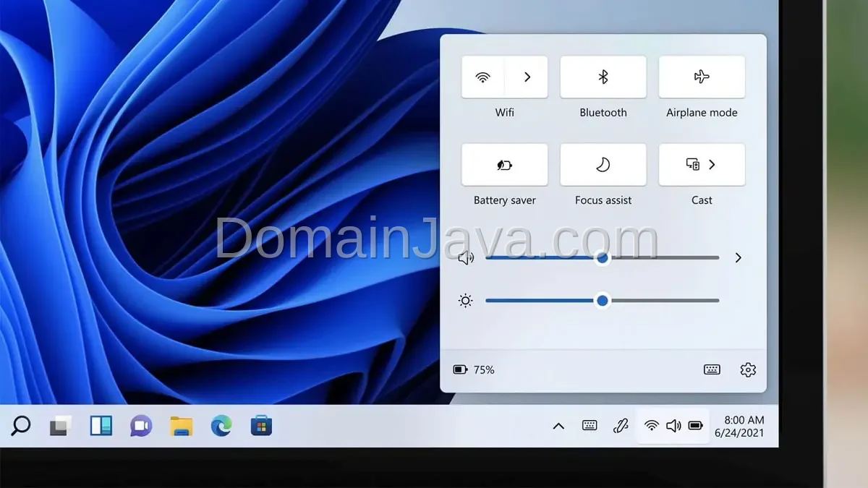Set volume using the volume slider
Viewport: 868px width, 488px height.
(x=603, y=257)
